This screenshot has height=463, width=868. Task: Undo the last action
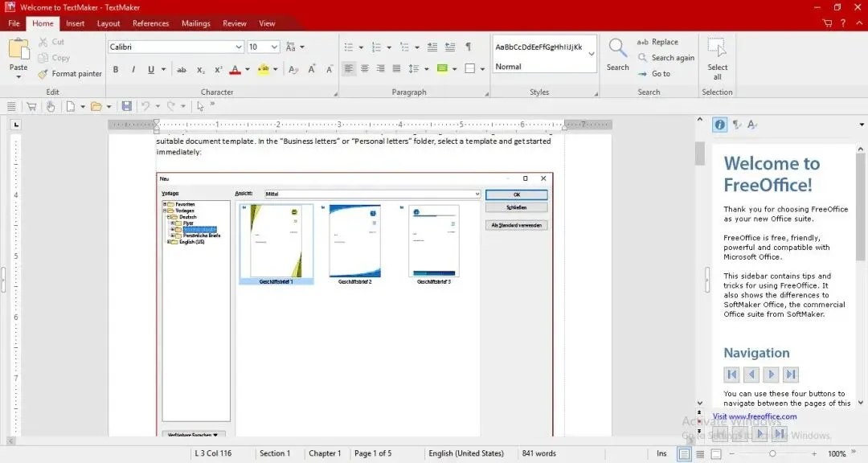point(145,106)
